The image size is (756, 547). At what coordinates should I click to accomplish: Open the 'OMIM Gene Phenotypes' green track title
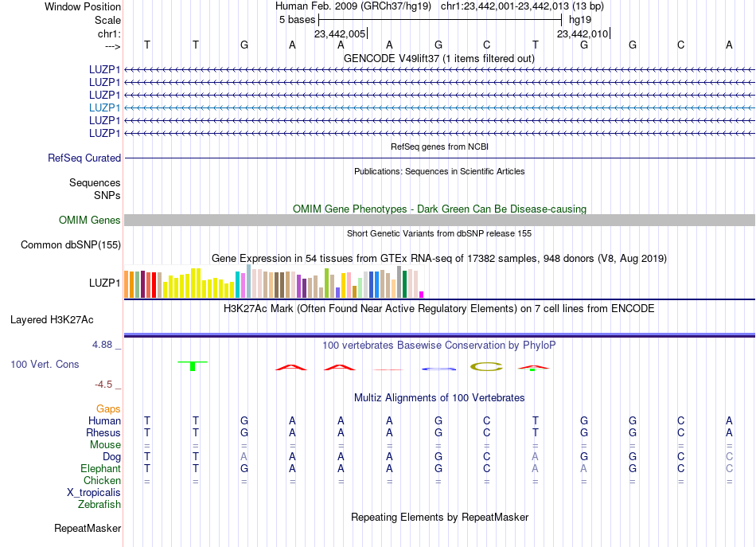439,209
